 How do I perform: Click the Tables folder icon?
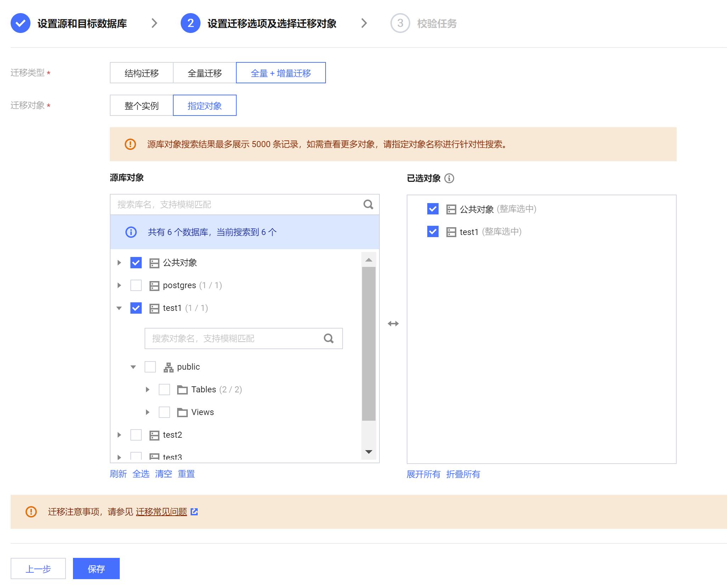(182, 390)
